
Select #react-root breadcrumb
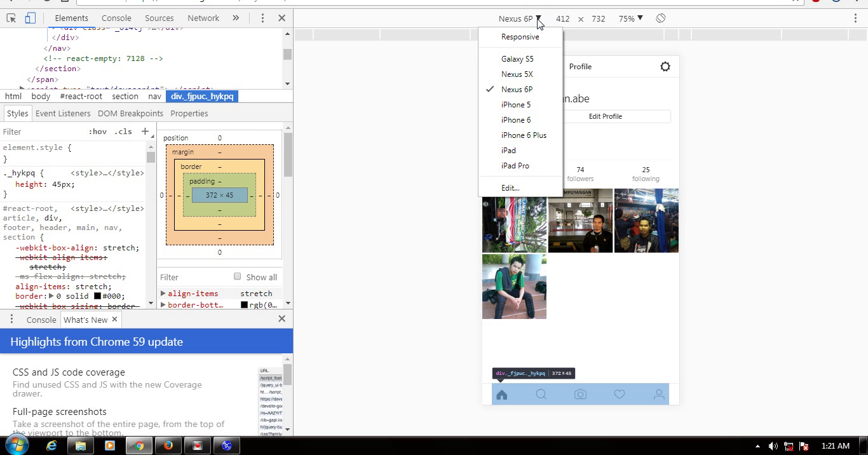(81, 97)
